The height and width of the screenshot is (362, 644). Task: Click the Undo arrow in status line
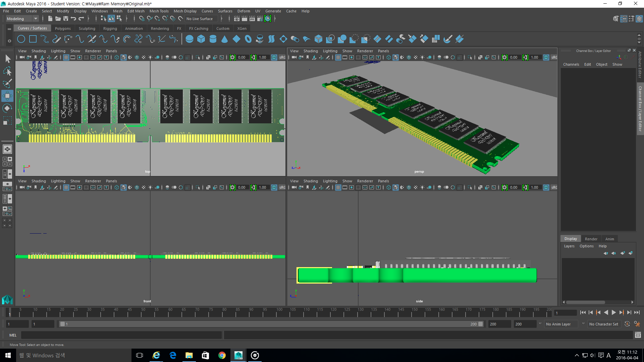point(73,19)
